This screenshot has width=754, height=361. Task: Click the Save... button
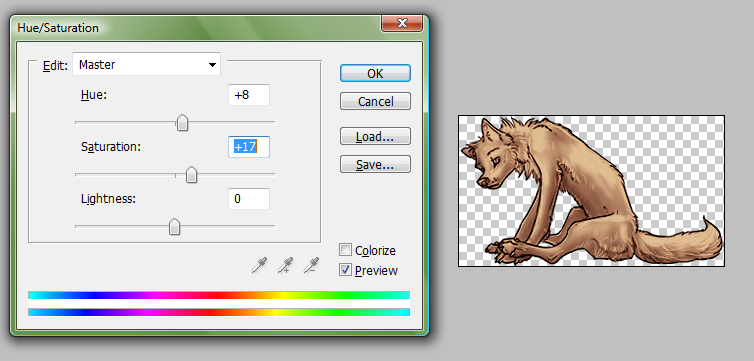[375, 164]
